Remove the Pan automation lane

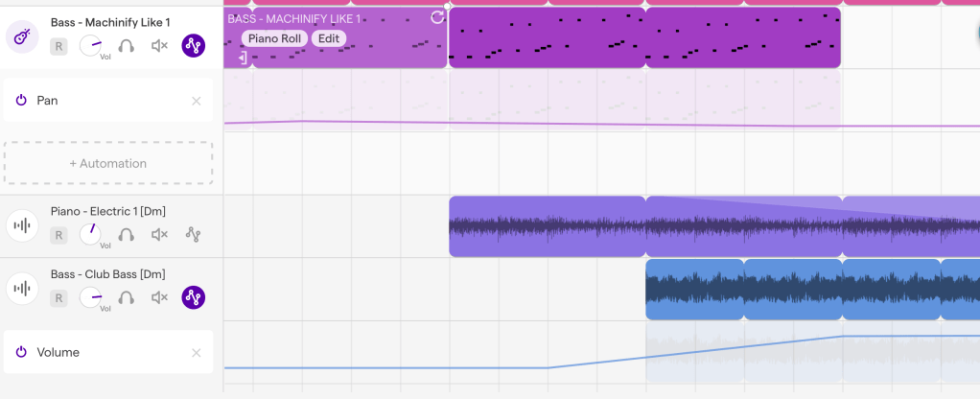point(197,101)
